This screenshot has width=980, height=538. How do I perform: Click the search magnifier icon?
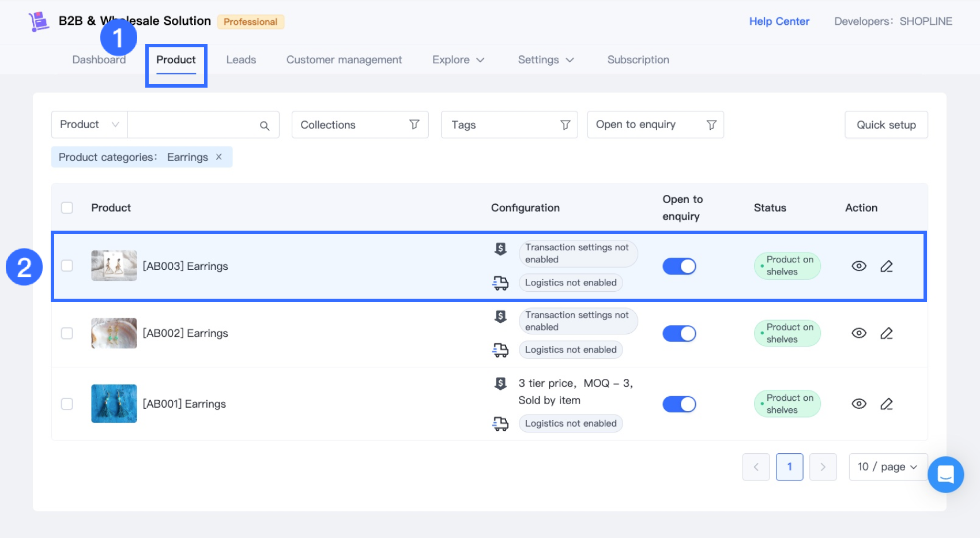point(265,125)
